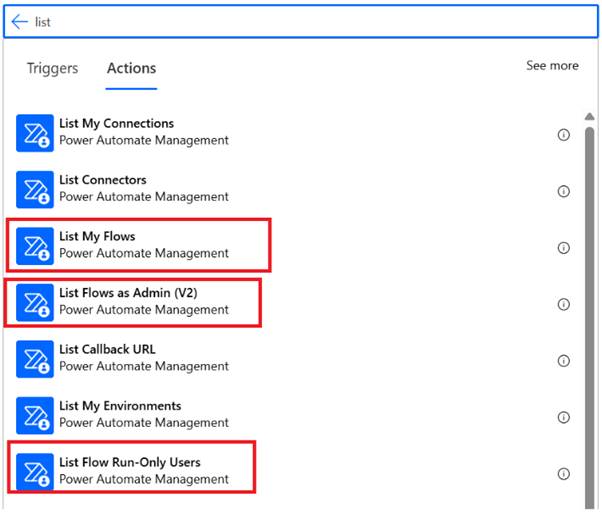The image size is (602, 514).
Task: Click the search field containing 'list'
Action: click(301, 22)
